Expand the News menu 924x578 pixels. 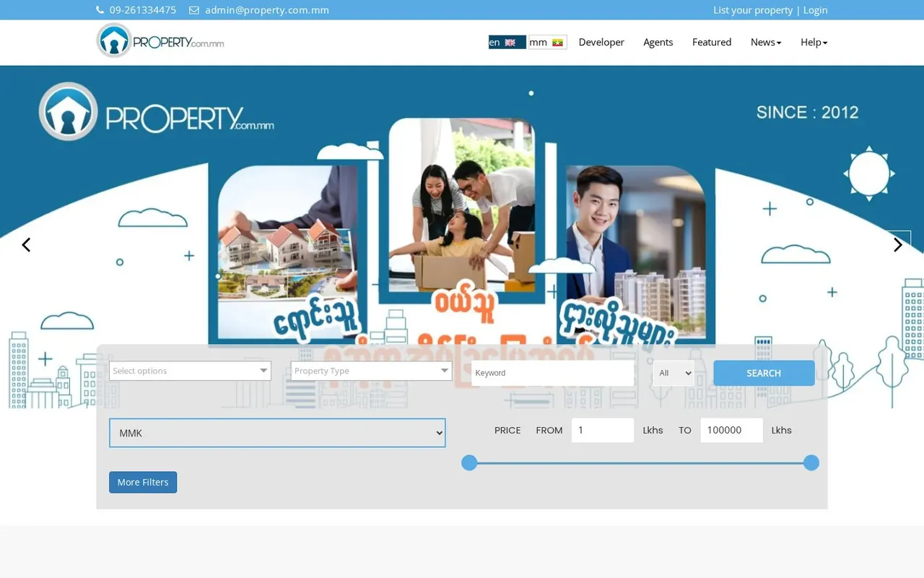click(766, 42)
